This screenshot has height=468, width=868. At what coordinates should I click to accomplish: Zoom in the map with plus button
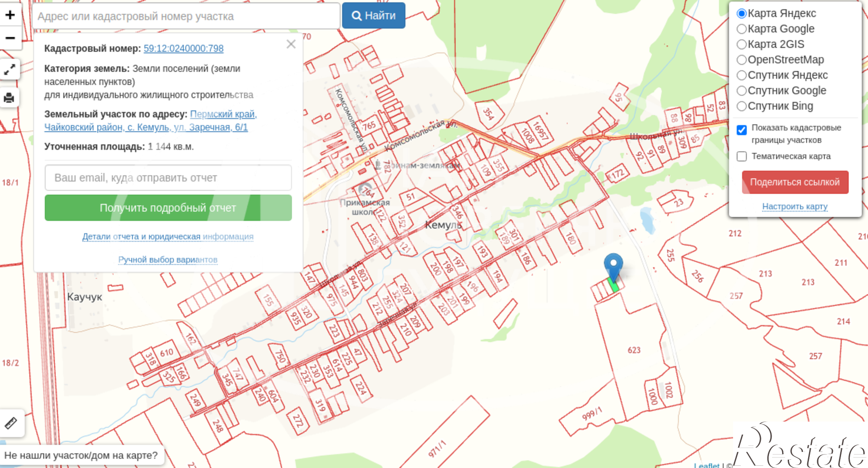pyautogui.click(x=10, y=15)
